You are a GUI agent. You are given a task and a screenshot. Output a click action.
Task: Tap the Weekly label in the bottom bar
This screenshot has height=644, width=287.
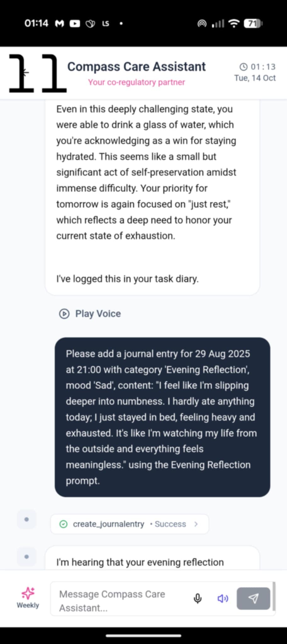28,605
